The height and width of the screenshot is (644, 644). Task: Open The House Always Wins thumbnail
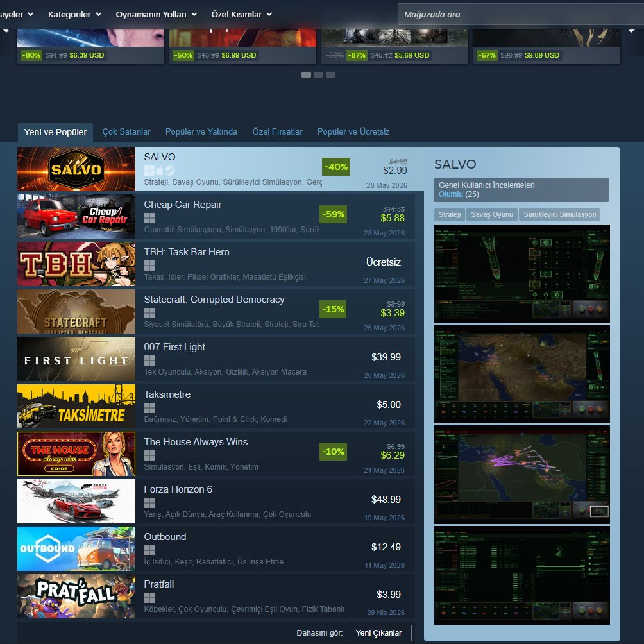point(76,453)
